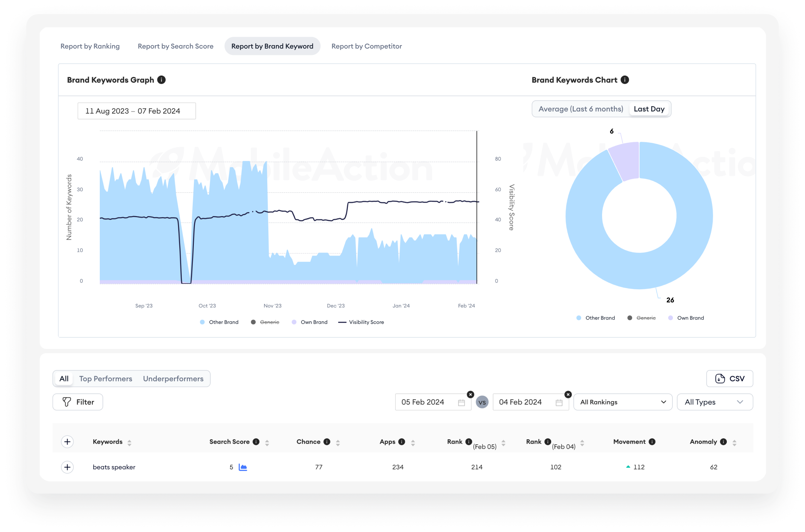Image resolution: width=805 pixels, height=532 pixels.
Task: Open the Filter button
Action: pos(78,403)
